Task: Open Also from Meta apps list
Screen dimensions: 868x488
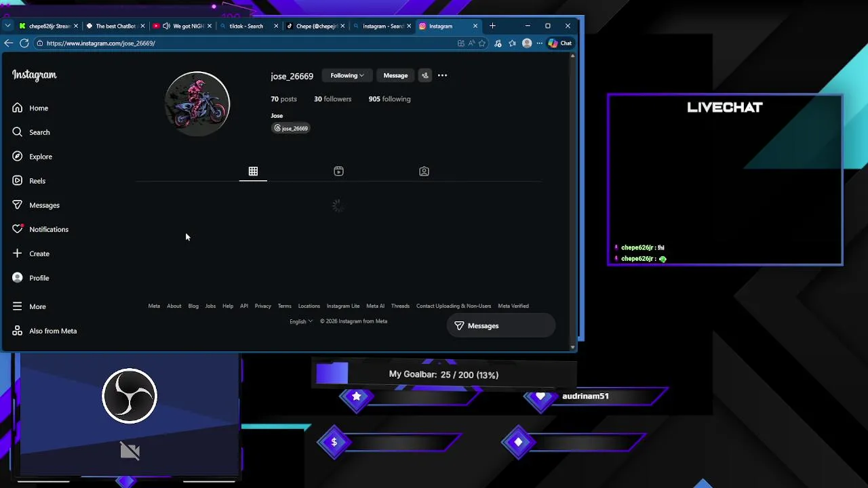Action: tap(45, 331)
